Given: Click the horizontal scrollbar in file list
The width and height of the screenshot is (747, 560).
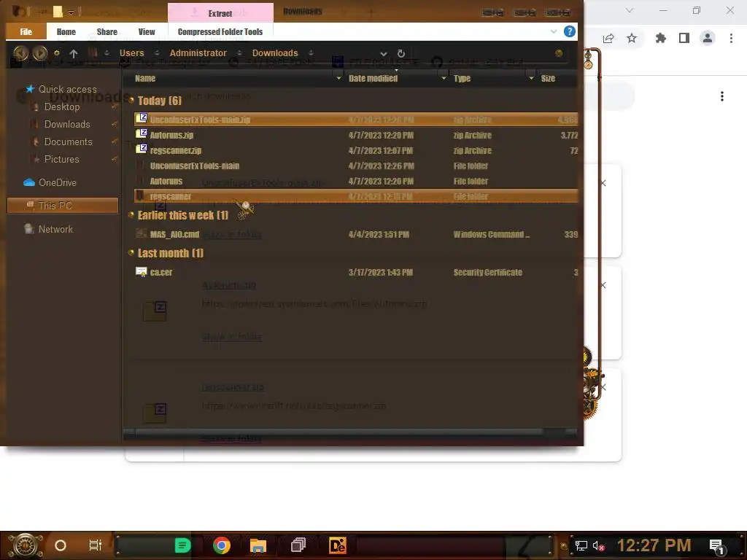Looking at the screenshot, I should pos(338,432).
